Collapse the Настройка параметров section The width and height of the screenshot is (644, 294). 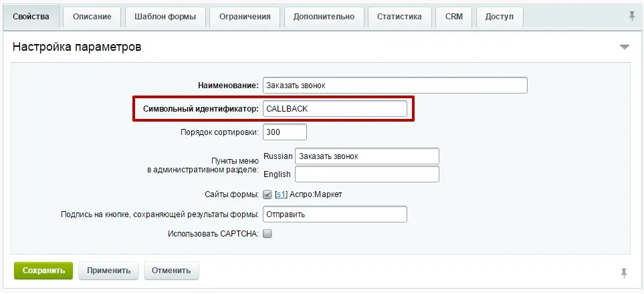tap(625, 47)
